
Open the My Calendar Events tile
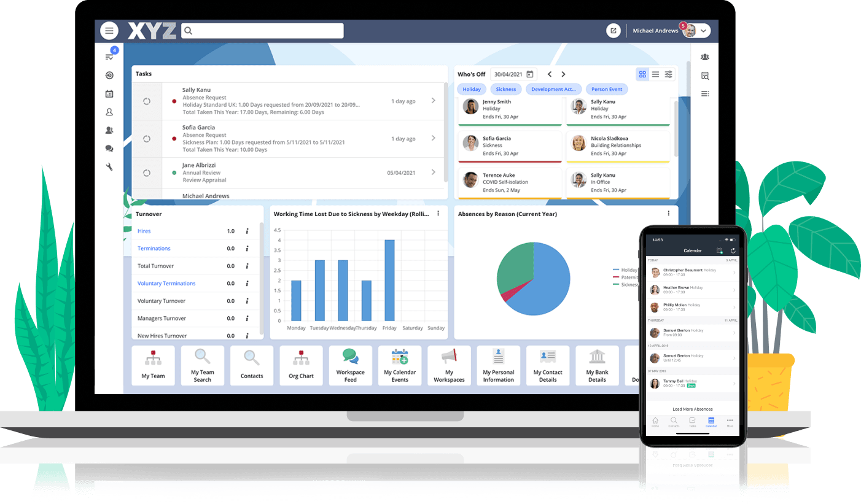pyautogui.click(x=400, y=366)
